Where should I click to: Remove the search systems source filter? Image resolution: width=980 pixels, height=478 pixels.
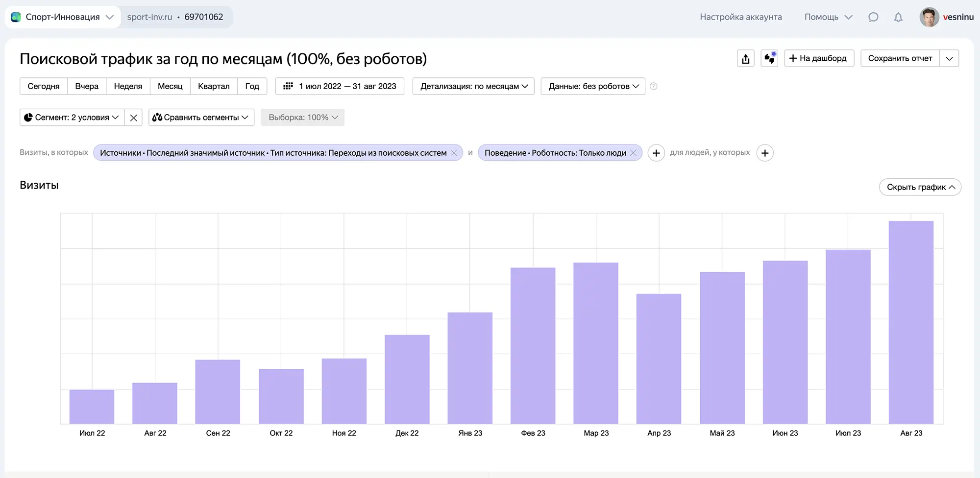click(454, 153)
